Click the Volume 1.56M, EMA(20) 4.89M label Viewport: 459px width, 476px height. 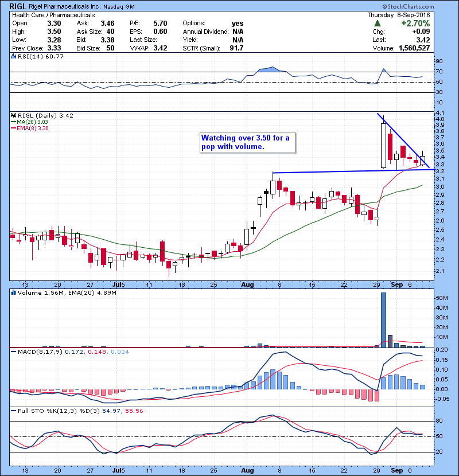point(67,292)
